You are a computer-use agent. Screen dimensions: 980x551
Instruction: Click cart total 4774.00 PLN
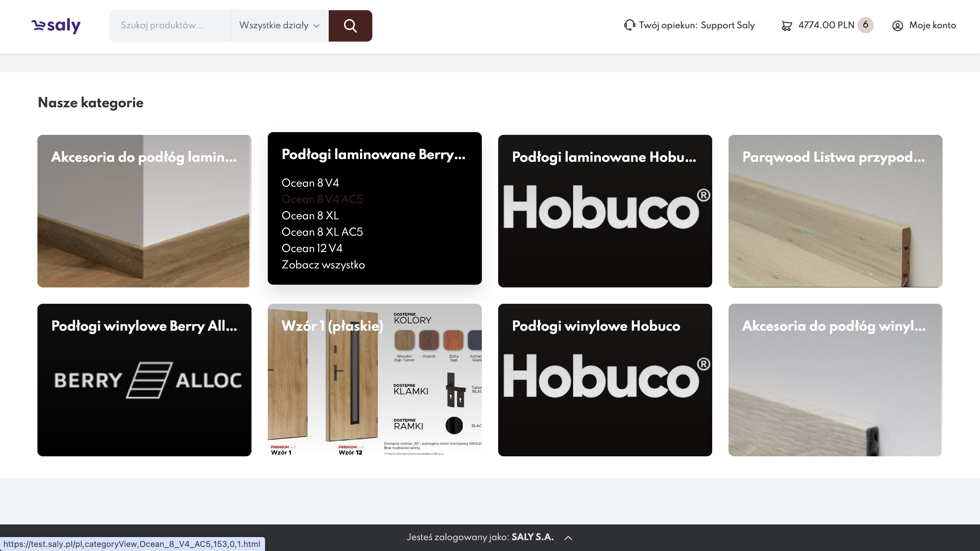(826, 25)
